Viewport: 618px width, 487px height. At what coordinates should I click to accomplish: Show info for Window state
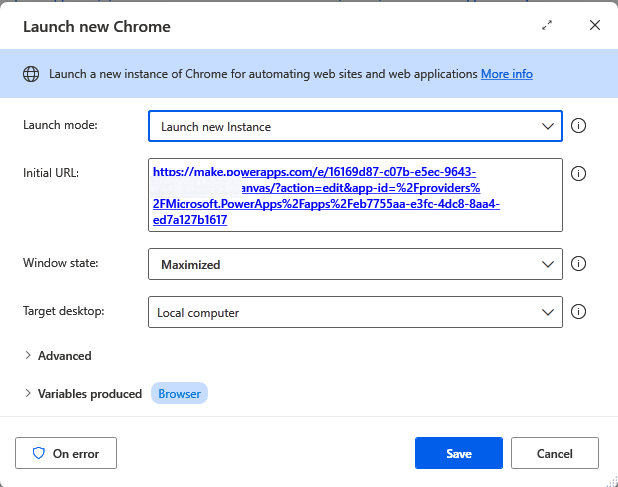tap(578, 264)
